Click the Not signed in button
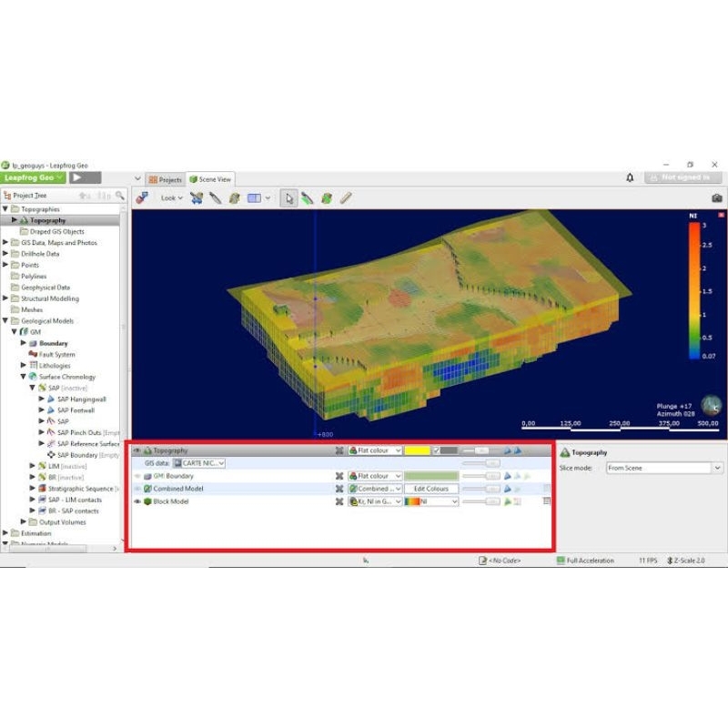This screenshot has height=728, width=728. (x=683, y=177)
